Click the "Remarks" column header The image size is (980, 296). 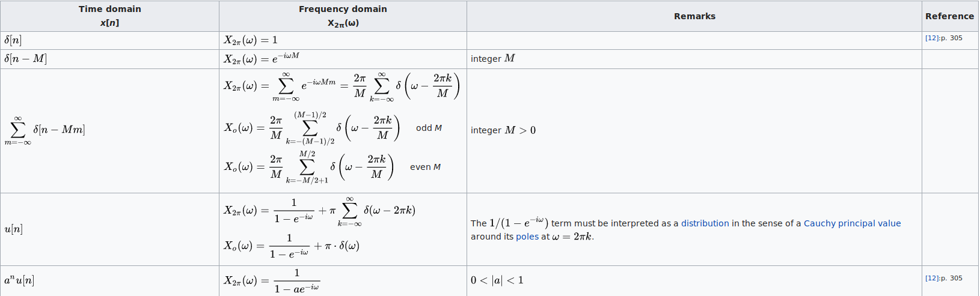[x=694, y=16]
